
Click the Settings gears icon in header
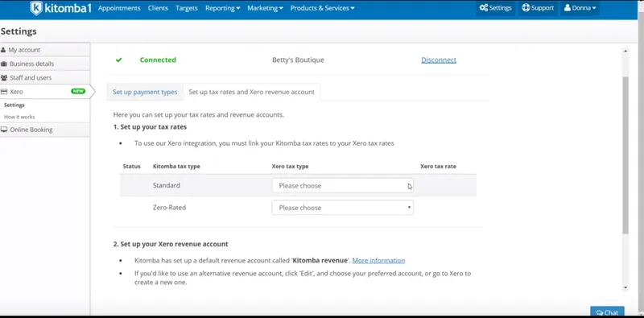pos(484,8)
